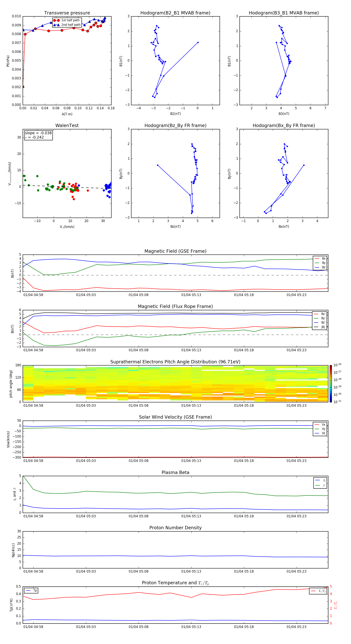This screenshot has height=644, width=351.
Task: Click the isolated point in B2_B1 hodogram
Action: tap(198, 43)
